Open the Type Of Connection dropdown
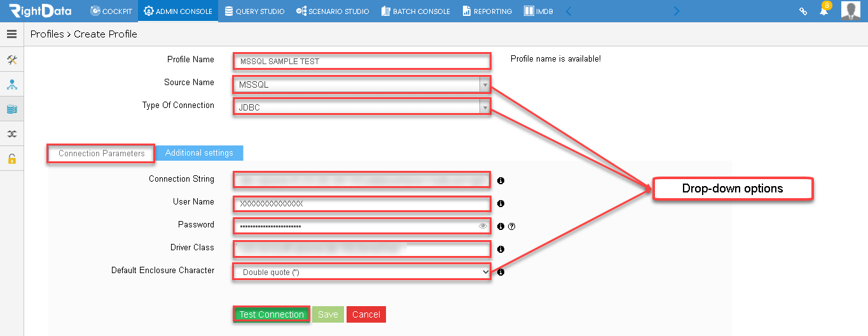Image resolution: width=868 pixels, height=336 pixels. 362,107
